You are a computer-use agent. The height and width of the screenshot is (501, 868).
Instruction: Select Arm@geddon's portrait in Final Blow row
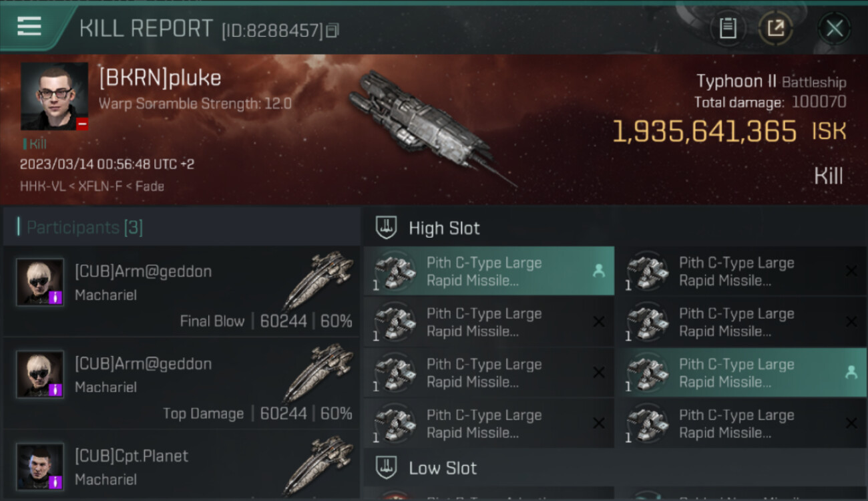(x=40, y=283)
